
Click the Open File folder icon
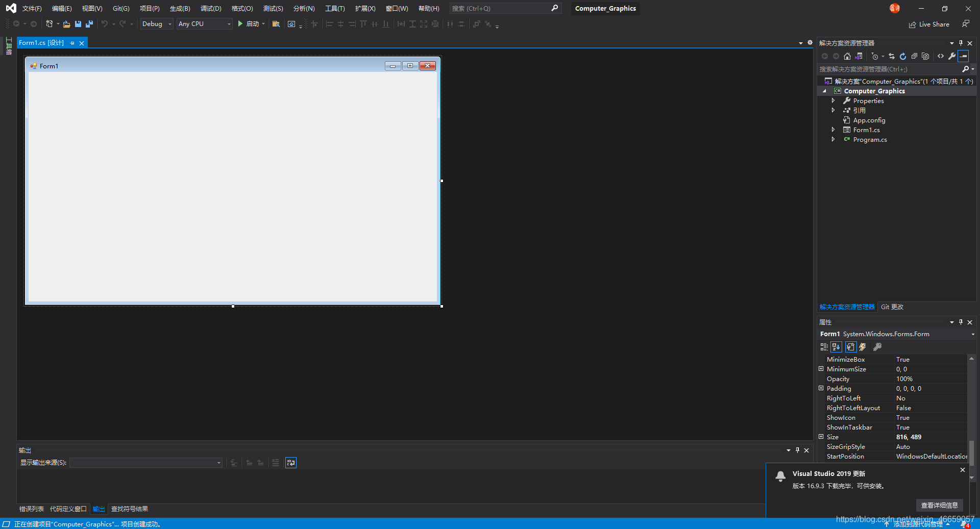(66, 24)
